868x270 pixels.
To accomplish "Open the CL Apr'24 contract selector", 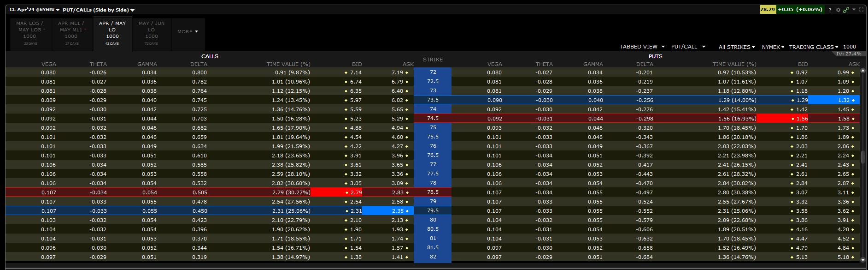I will click(35, 10).
